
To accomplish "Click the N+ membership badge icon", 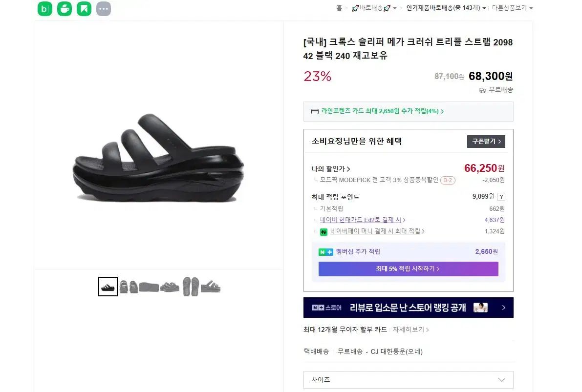I will 326,251.
